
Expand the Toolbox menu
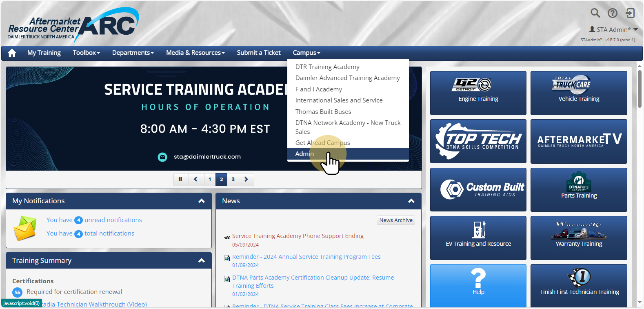click(x=86, y=53)
